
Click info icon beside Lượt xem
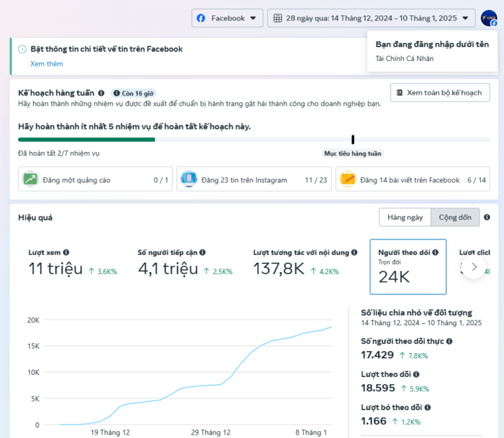pos(66,252)
